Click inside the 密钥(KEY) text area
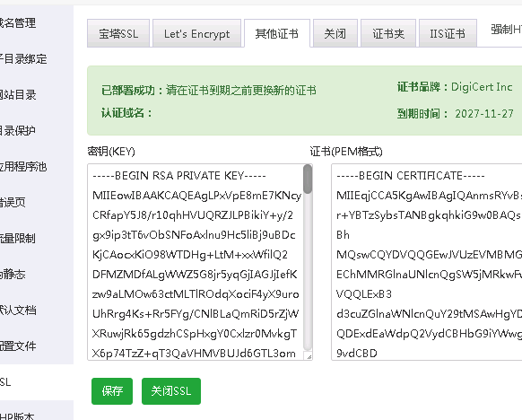The image size is (522, 420). (200, 262)
